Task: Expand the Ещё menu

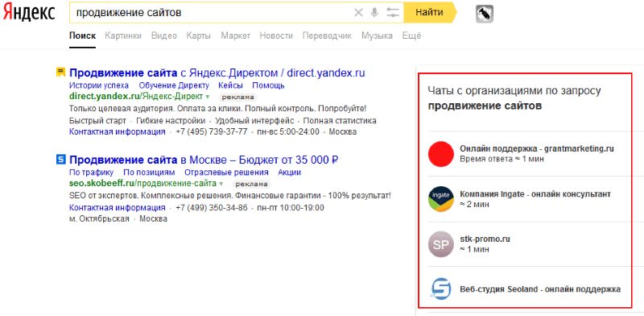Action: 411,35
